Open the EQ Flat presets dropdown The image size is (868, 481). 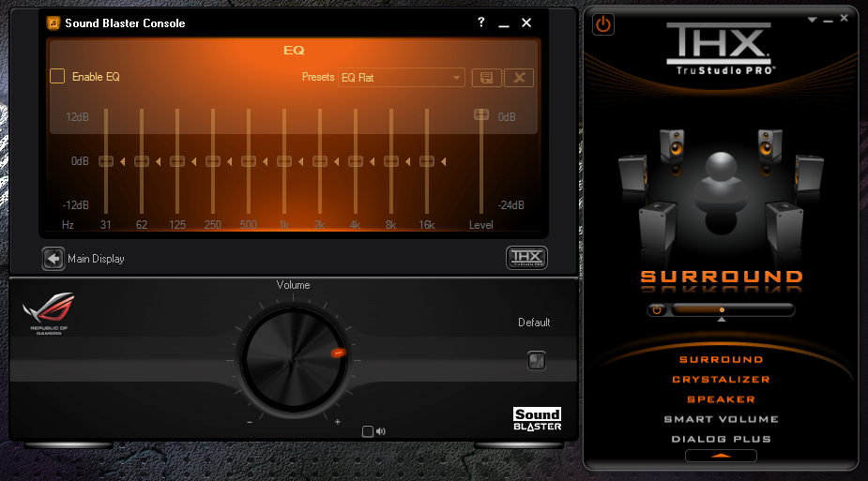click(402, 78)
